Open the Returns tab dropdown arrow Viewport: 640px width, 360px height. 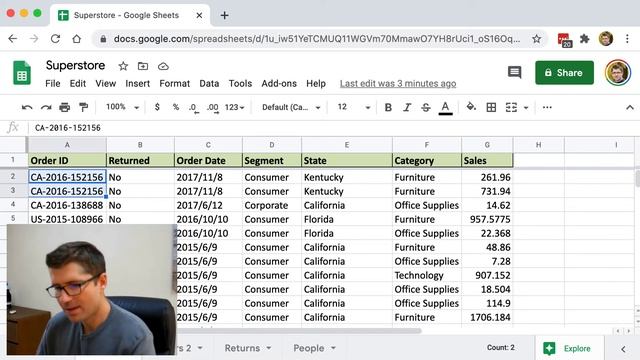point(269,348)
